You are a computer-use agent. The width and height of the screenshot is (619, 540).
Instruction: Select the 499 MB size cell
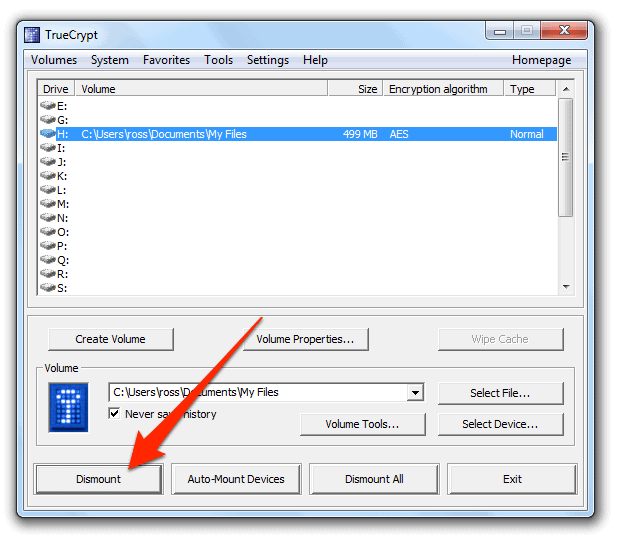(360, 134)
